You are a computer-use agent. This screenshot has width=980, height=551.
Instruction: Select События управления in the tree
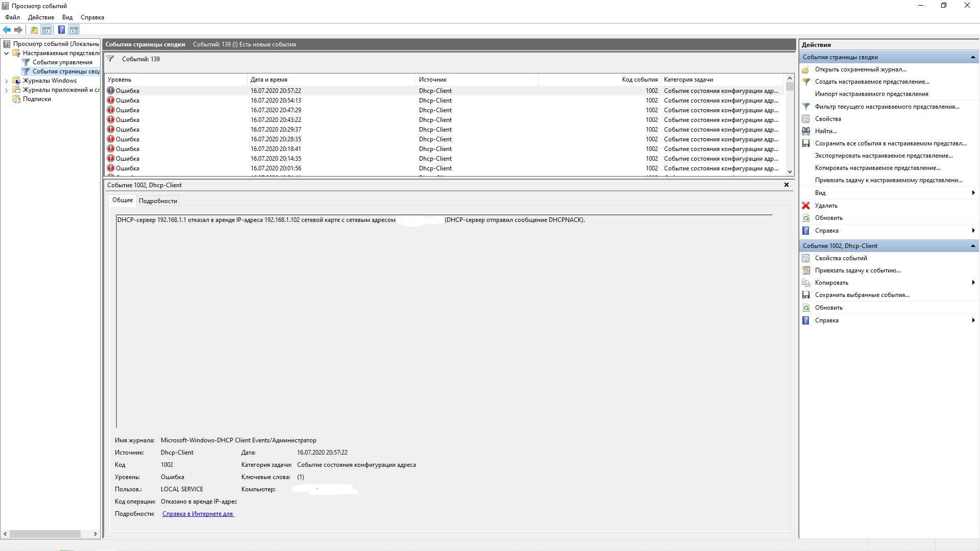63,62
